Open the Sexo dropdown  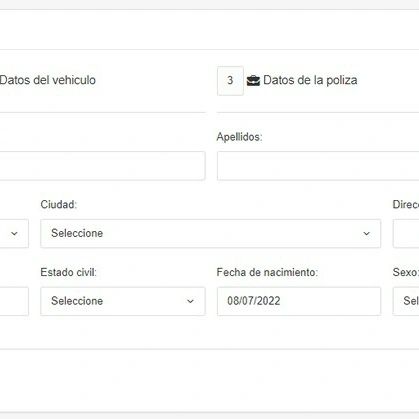point(406,301)
